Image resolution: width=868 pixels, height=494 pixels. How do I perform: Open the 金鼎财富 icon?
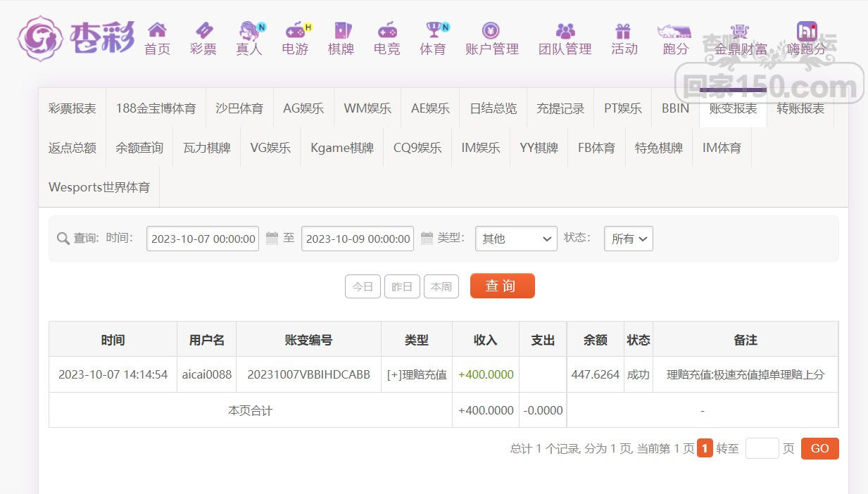point(739,30)
